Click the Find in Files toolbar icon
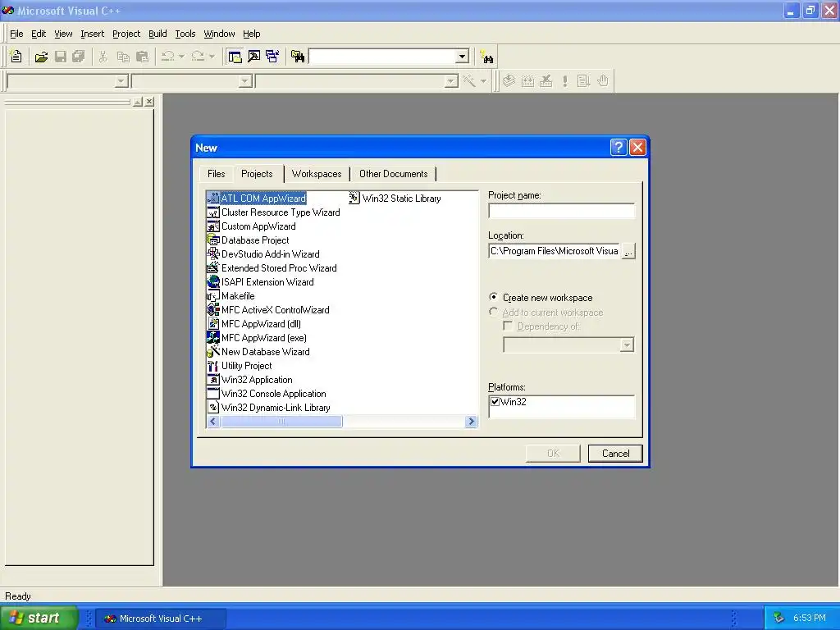This screenshot has width=840, height=630. [298, 57]
